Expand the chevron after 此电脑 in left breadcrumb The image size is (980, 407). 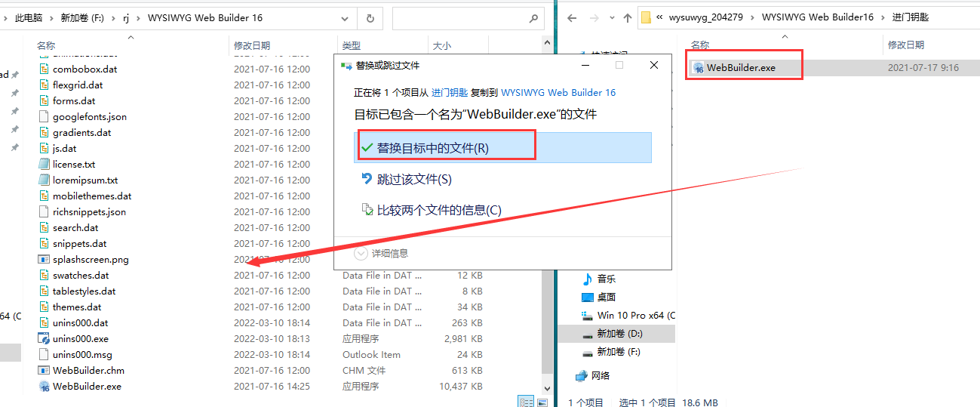51,18
